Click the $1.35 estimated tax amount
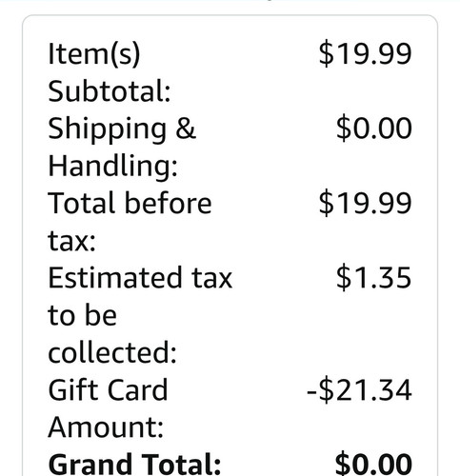This screenshot has width=460, height=476. point(374,278)
